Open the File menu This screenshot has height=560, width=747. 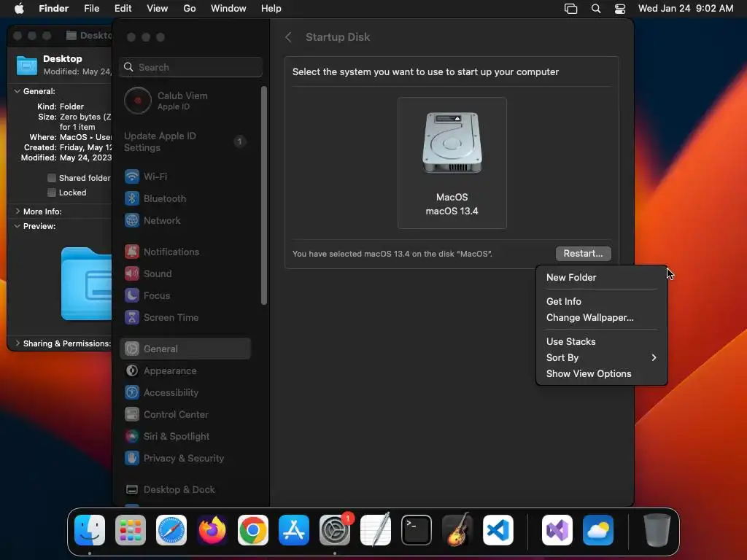[91, 9]
